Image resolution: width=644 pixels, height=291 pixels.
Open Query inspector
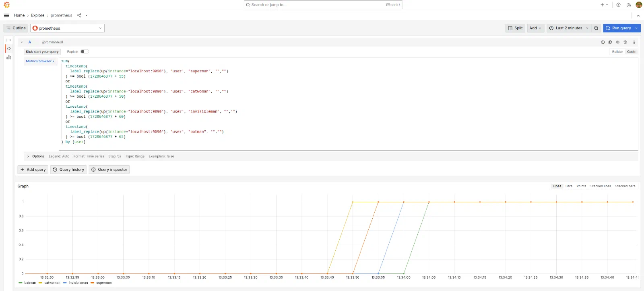(x=109, y=170)
